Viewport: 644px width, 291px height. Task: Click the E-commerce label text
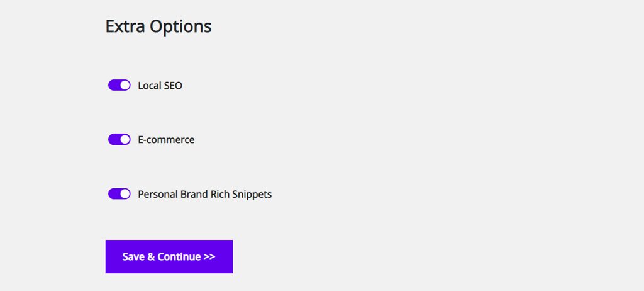point(166,140)
